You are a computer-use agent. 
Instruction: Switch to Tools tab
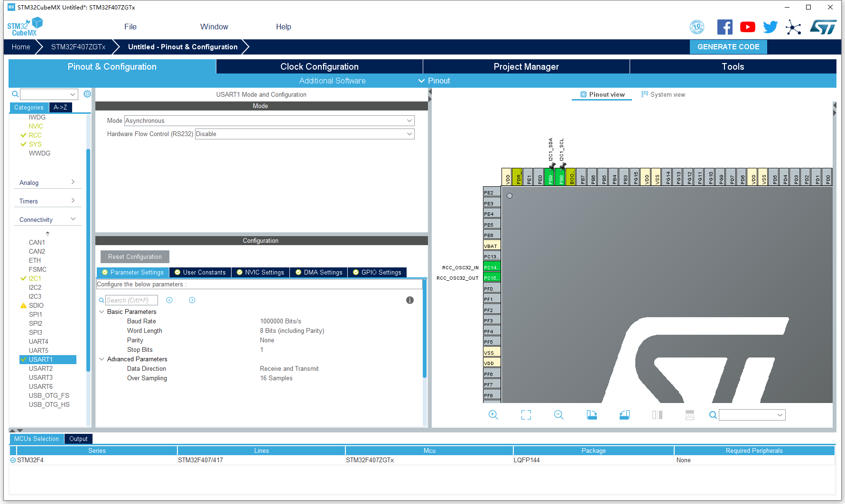pyautogui.click(x=733, y=66)
